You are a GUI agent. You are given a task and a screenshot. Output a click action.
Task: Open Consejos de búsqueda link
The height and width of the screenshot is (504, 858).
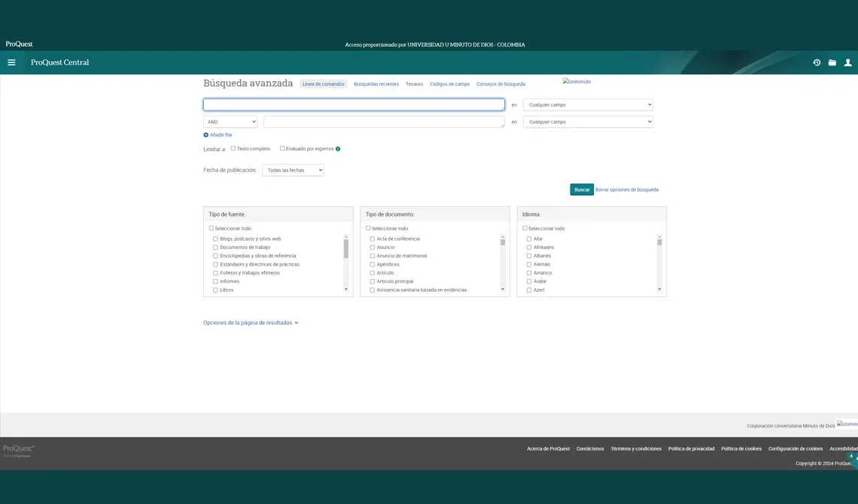[500, 84]
